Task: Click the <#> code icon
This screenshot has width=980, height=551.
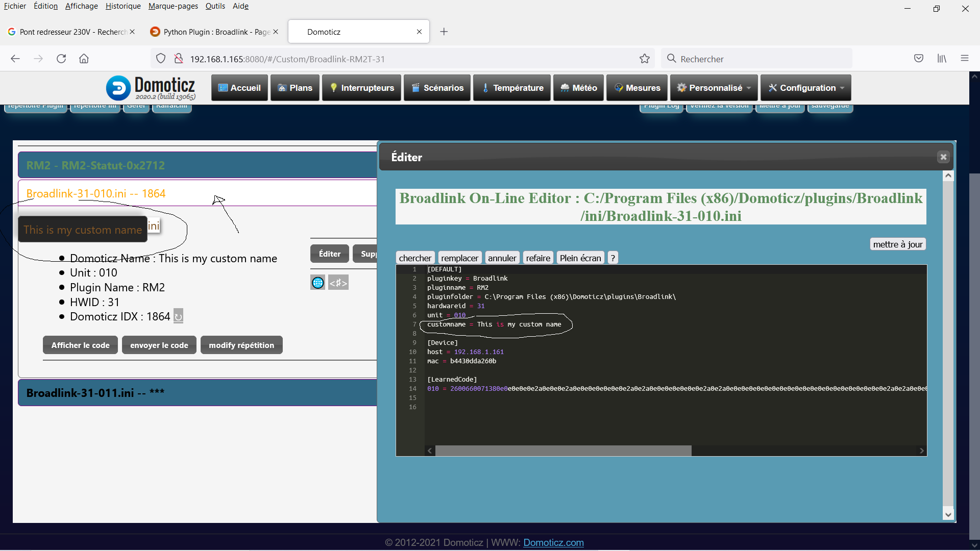Action: (338, 283)
